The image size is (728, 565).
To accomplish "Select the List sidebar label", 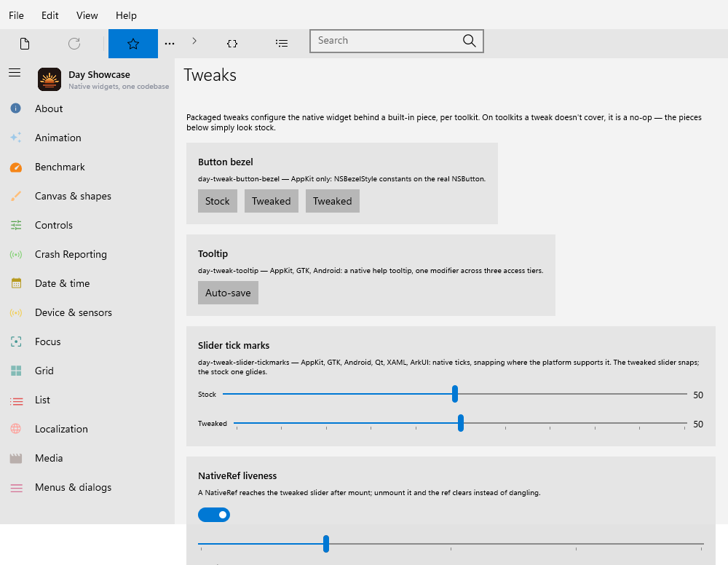I will click(42, 400).
